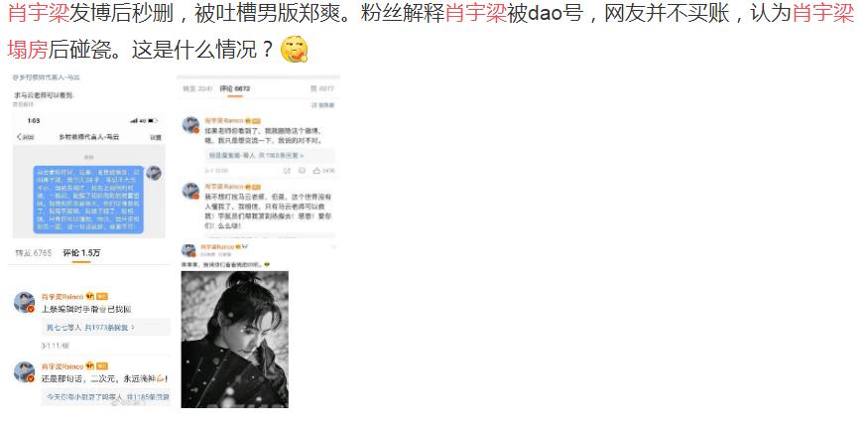Click the avatar next to 上条编辑时手滑 comment

(x=25, y=303)
